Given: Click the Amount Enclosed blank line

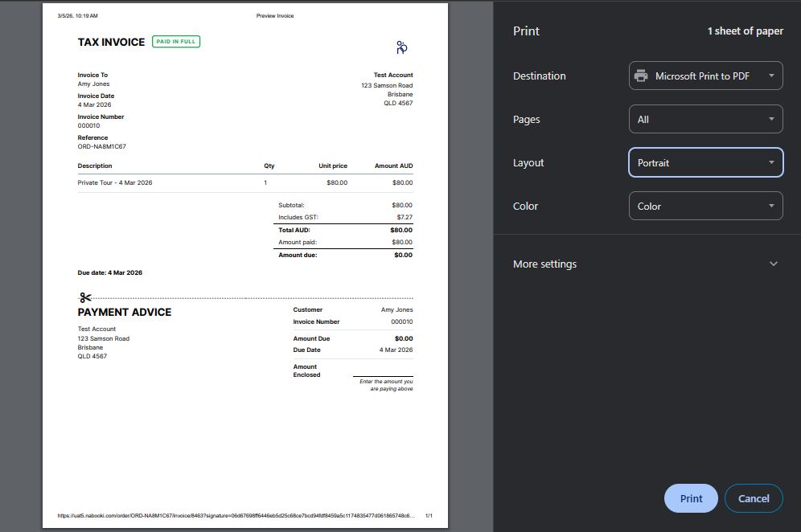Looking at the screenshot, I should [x=383, y=374].
